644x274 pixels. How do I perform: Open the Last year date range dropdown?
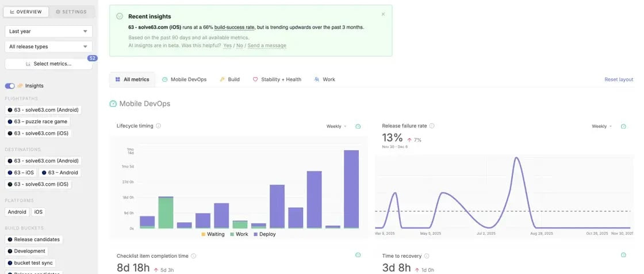48,31
